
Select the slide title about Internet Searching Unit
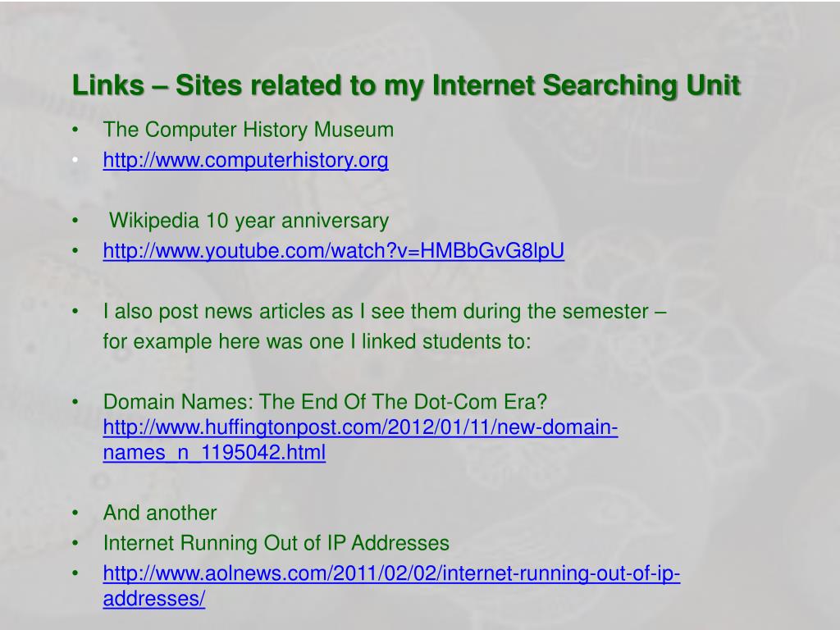pos(406,85)
